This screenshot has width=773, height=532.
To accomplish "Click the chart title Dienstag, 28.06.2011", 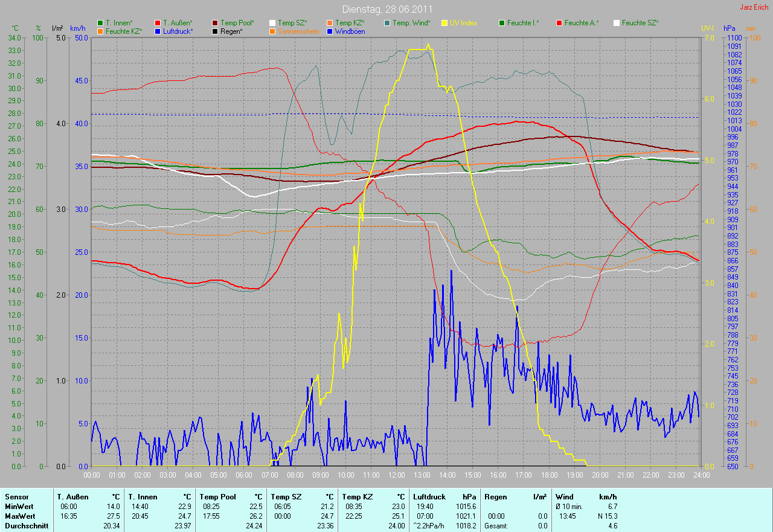I will tap(387, 9).
